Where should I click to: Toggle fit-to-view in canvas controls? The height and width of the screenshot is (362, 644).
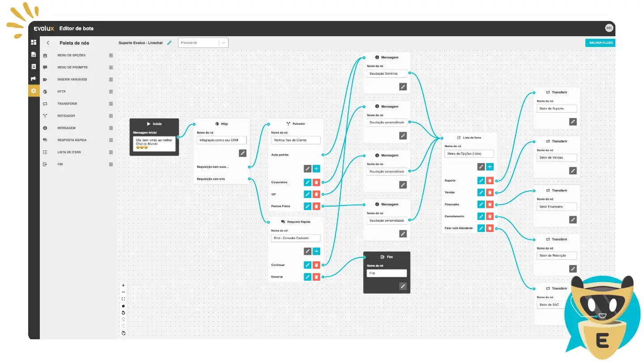point(123,299)
